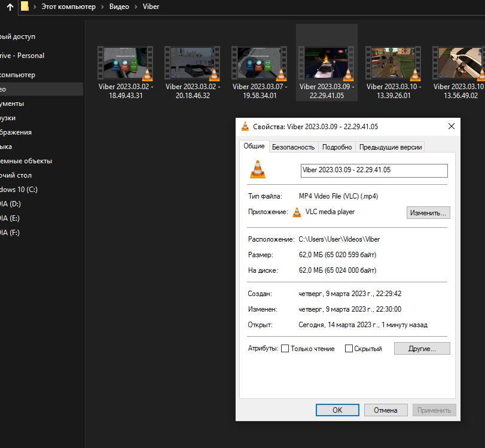Click the Up arrow navigation button

point(10,7)
